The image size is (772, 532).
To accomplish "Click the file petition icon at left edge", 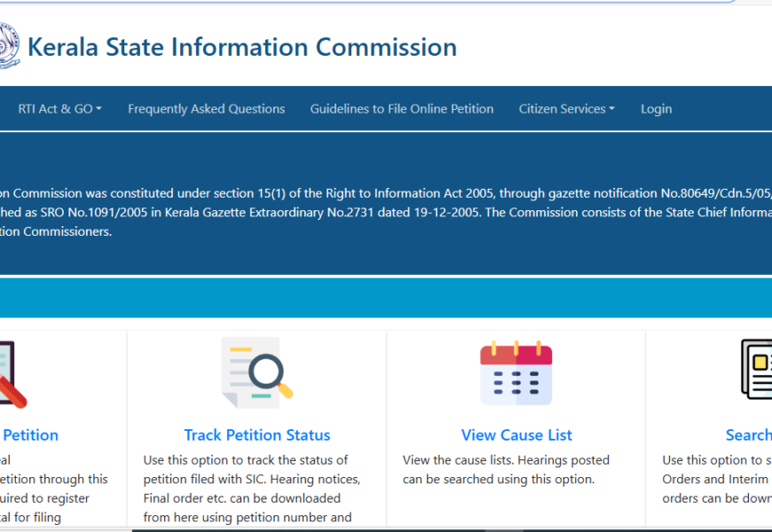I will pos(11,372).
